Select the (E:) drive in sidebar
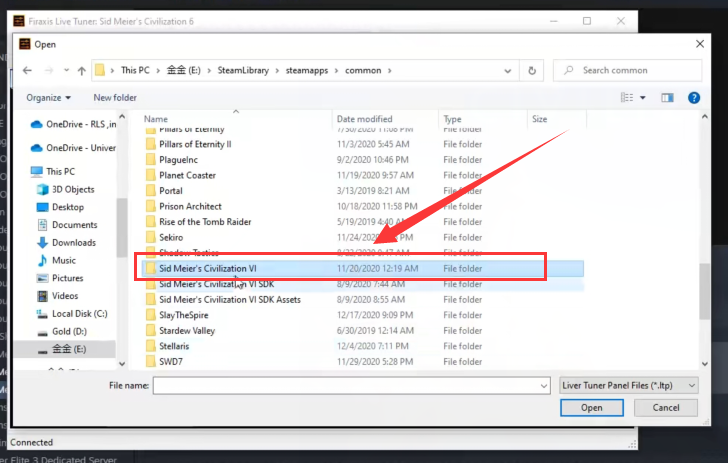728x463 pixels. pyautogui.click(x=62, y=349)
